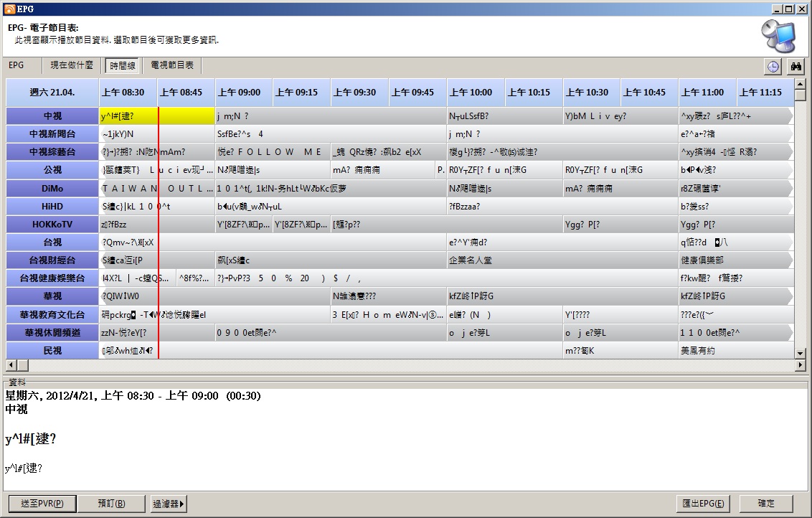
Task: Click the 匯出EPG(E) button
Action: pos(703,504)
